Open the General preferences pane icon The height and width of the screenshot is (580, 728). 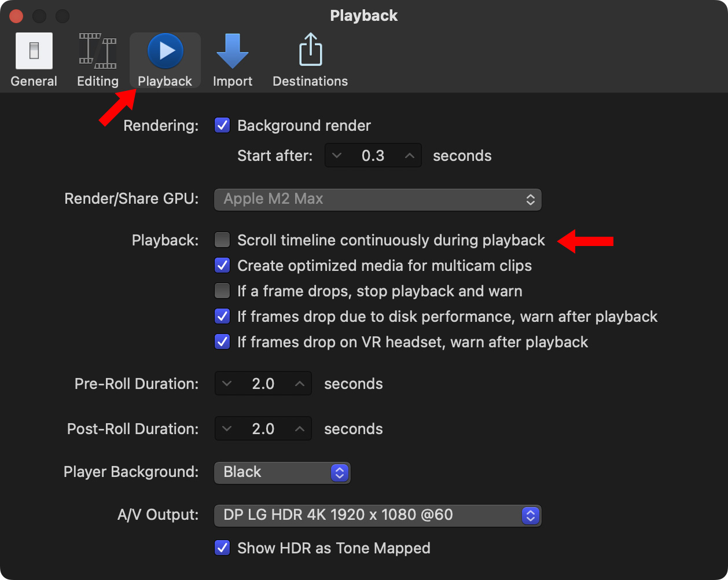pos(34,52)
